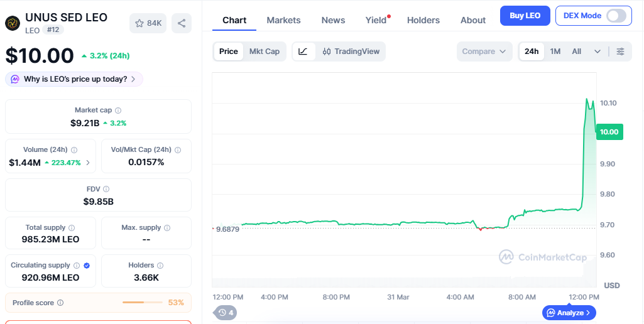Open the Compare dropdown
Image resolution: width=644 pixels, height=324 pixels.
click(484, 51)
